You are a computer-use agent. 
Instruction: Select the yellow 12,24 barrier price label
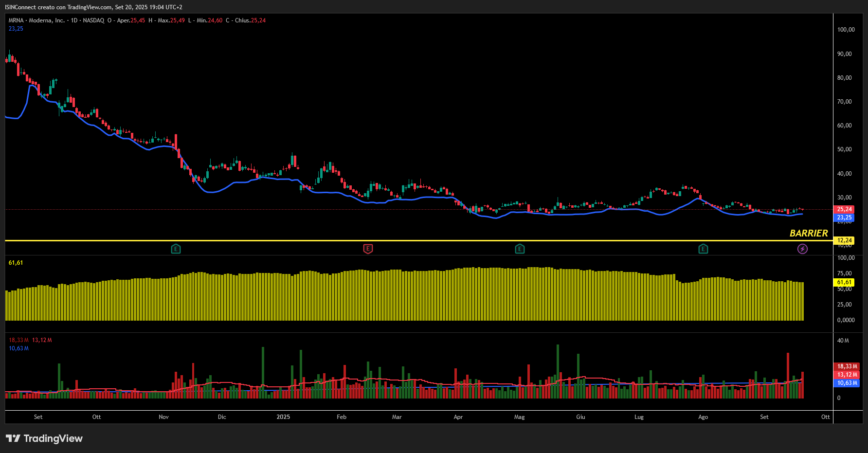coord(844,240)
